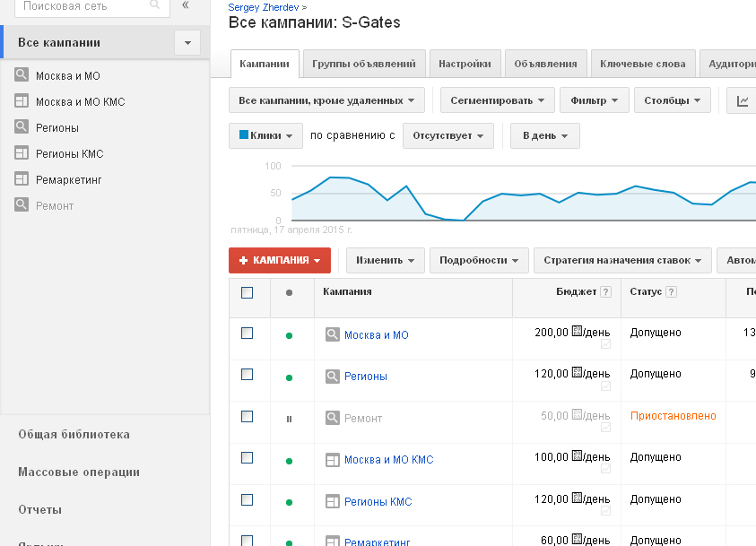Screen dimensions: 756x546
Task: Click help icon next to Бюджет header
Action: tap(606, 292)
